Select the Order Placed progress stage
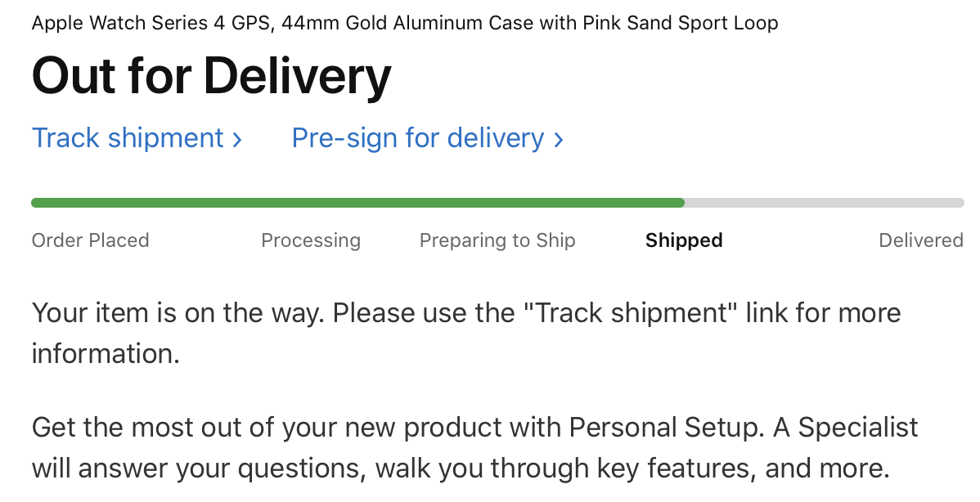 (91, 240)
